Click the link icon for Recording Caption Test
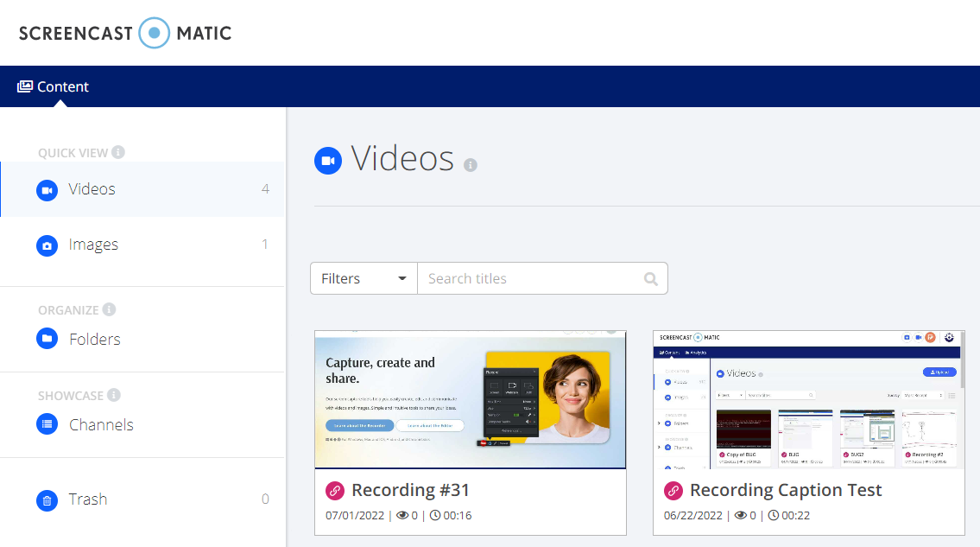Viewport: 980px width, 547px height. click(x=673, y=491)
